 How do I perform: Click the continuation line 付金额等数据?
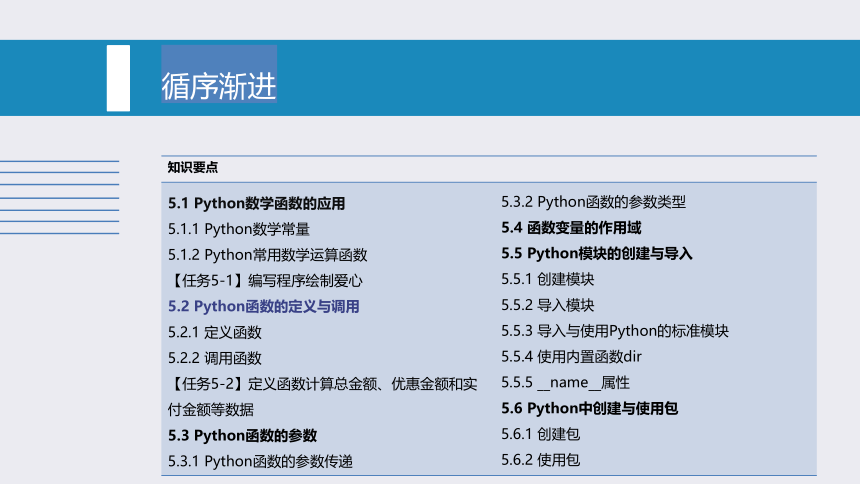click(x=211, y=409)
